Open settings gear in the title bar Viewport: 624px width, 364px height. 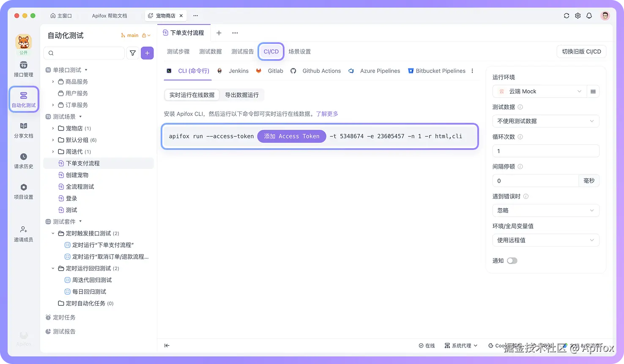578,16
